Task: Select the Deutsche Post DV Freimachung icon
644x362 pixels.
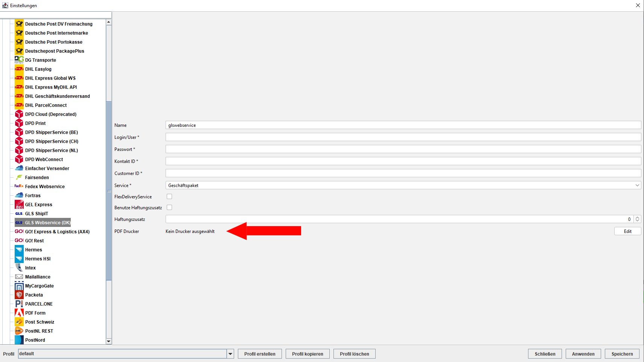Action: pyautogui.click(x=19, y=24)
